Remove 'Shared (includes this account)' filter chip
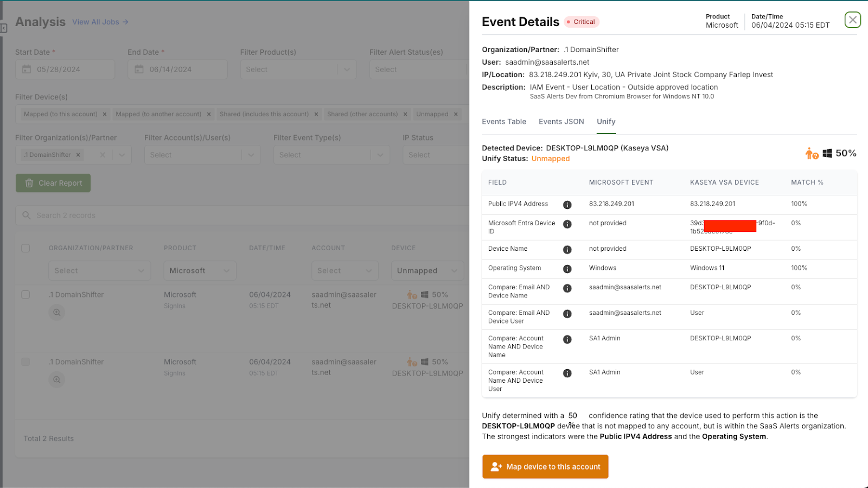 pyautogui.click(x=316, y=114)
